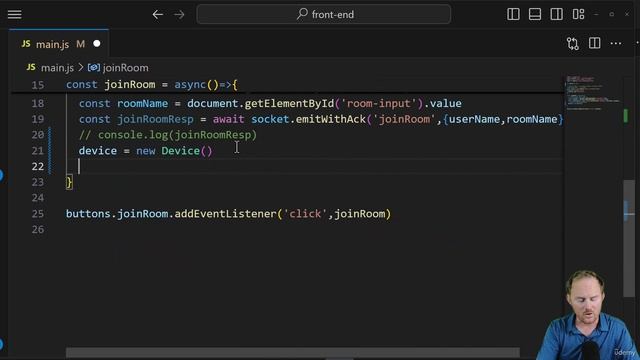The width and height of the screenshot is (640, 360).
Task: Go back with the left arrow
Action: click(158, 15)
